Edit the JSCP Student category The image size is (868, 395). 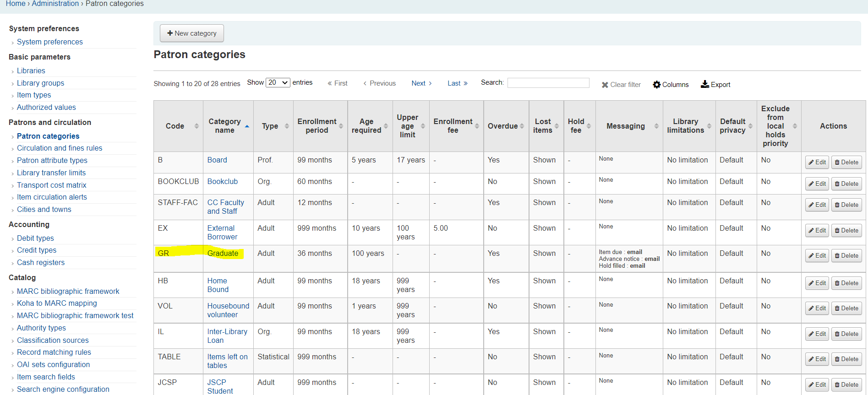tap(817, 385)
